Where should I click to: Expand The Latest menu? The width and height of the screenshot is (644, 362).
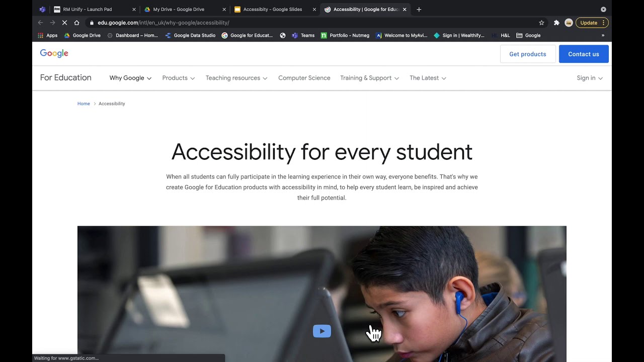428,78
